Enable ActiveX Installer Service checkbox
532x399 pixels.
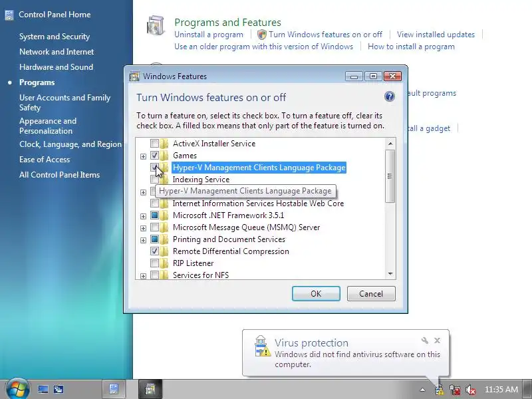pyautogui.click(x=154, y=144)
